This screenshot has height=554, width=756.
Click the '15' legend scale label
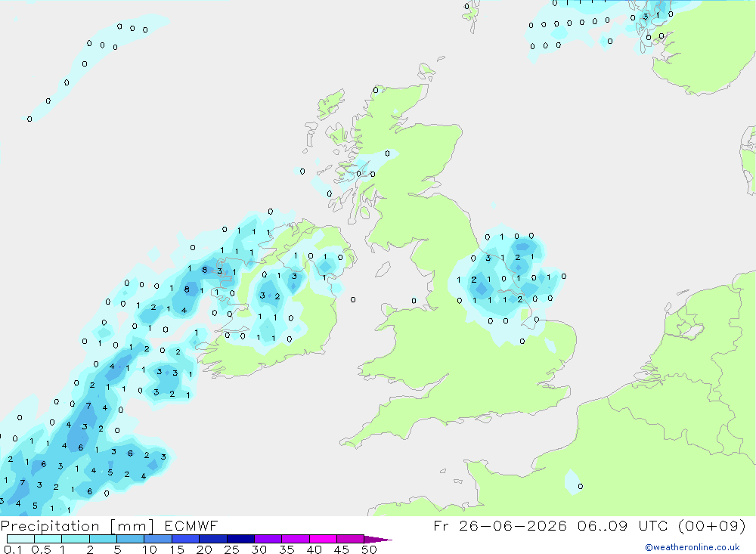[177, 549]
